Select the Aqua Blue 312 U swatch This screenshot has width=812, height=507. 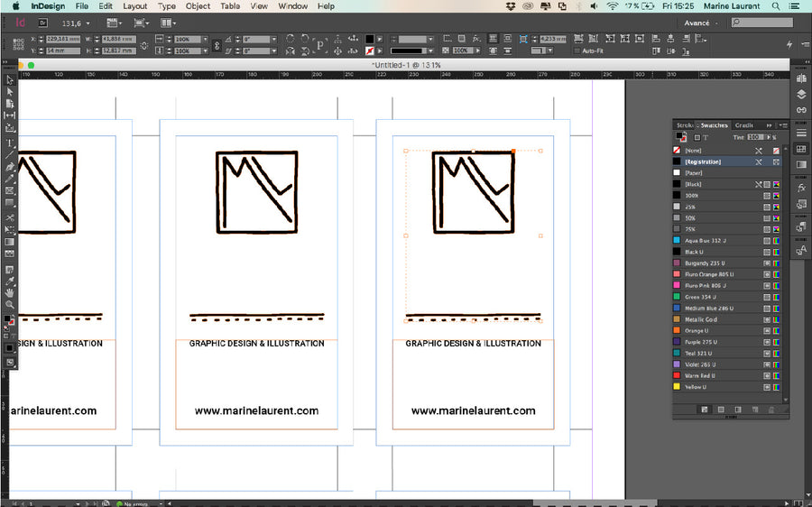[x=727, y=240]
